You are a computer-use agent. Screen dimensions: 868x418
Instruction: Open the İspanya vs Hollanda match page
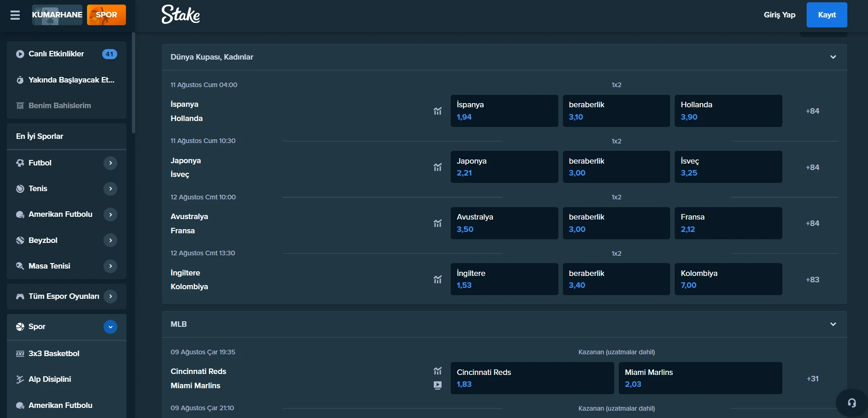pos(186,111)
